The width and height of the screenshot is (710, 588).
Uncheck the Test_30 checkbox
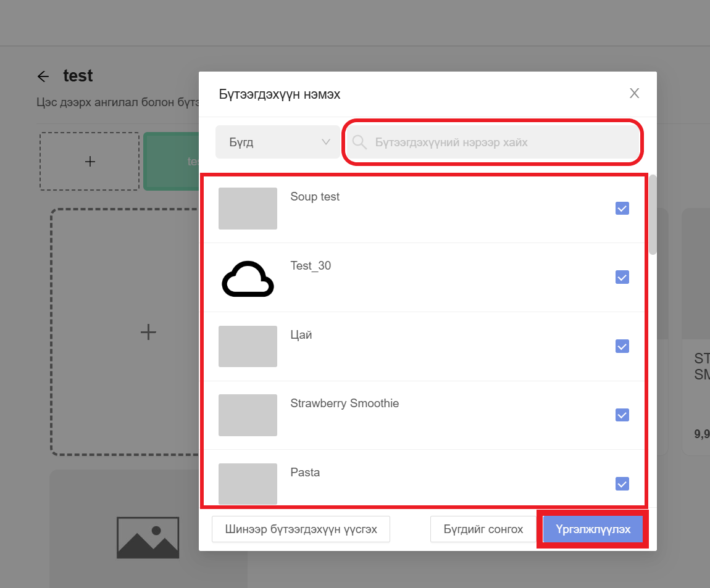[x=622, y=278]
